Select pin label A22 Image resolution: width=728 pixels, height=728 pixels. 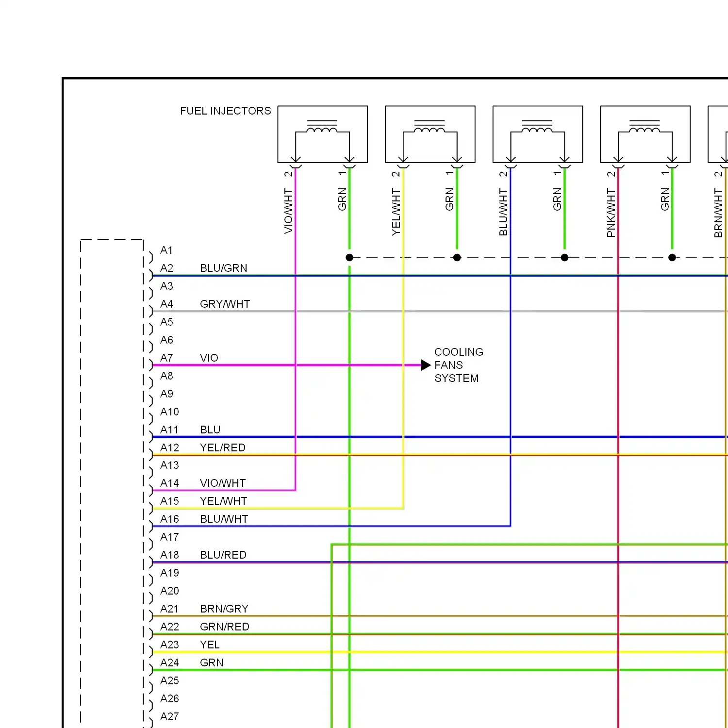(169, 627)
